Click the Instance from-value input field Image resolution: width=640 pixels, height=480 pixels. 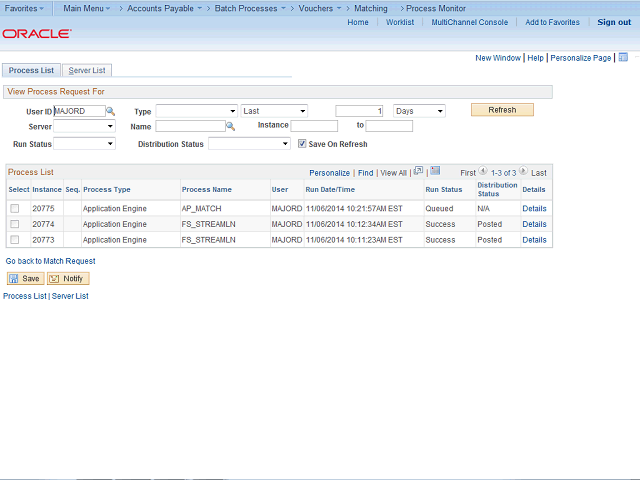(314, 127)
